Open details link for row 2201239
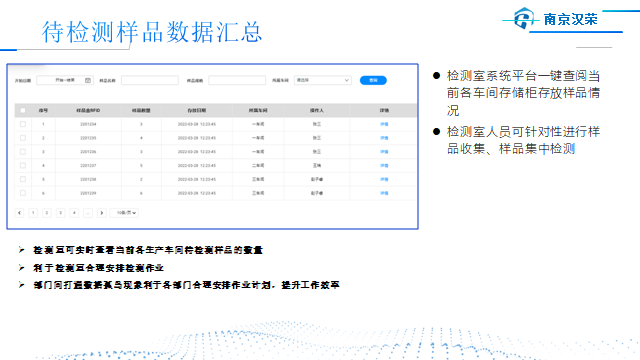The width and height of the screenshot is (640, 360). click(384, 193)
